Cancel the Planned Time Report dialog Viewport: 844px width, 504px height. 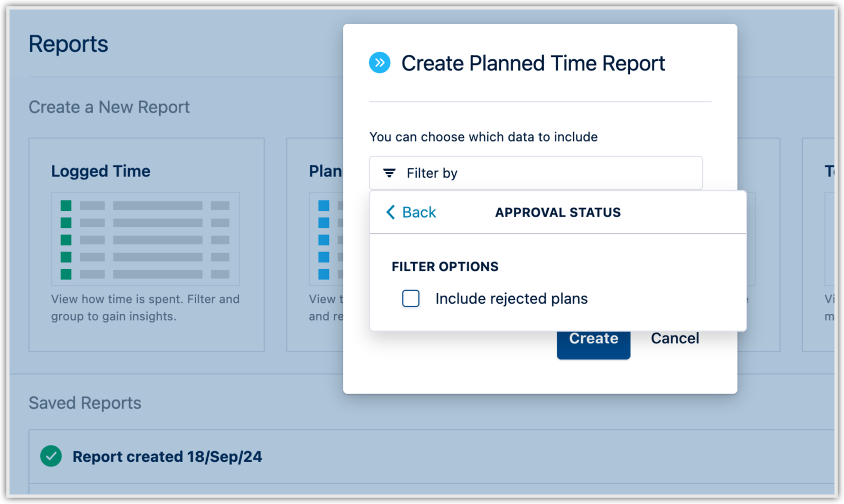coord(674,338)
